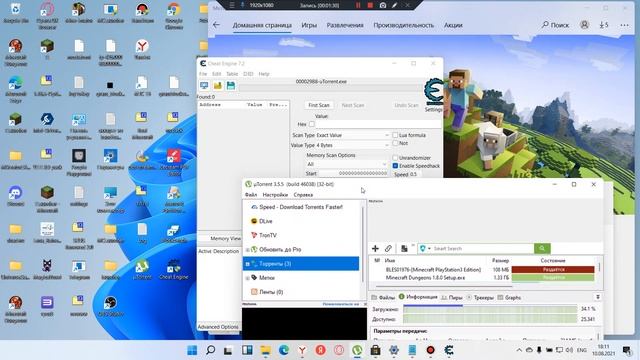This screenshot has height=360, width=640.
Task: Open uTorrent from the taskbar
Action: click(x=357, y=350)
